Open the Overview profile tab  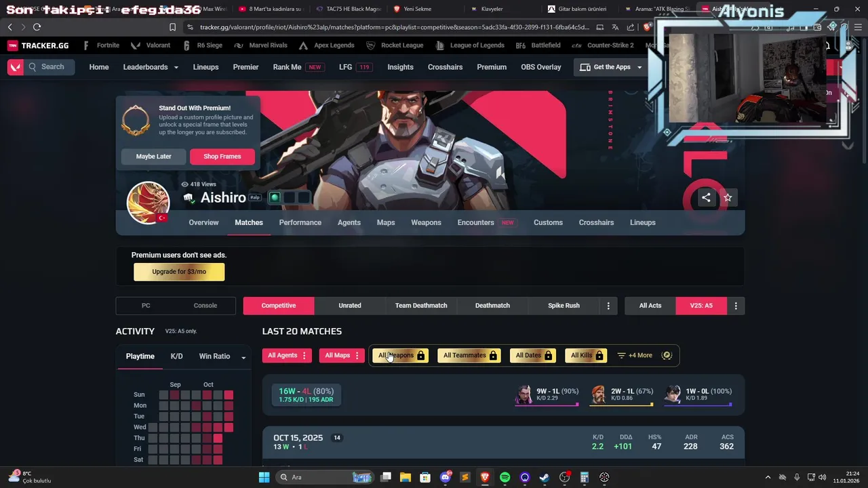pyautogui.click(x=203, y=222)
